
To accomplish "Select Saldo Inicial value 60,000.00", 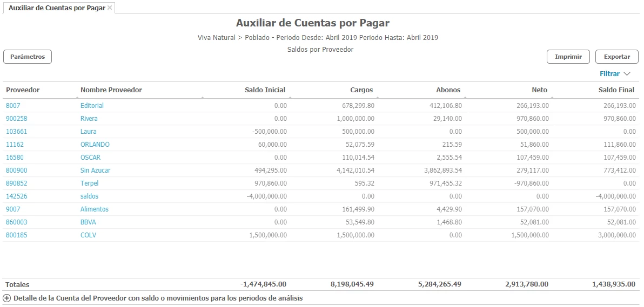I will (273, 145).
